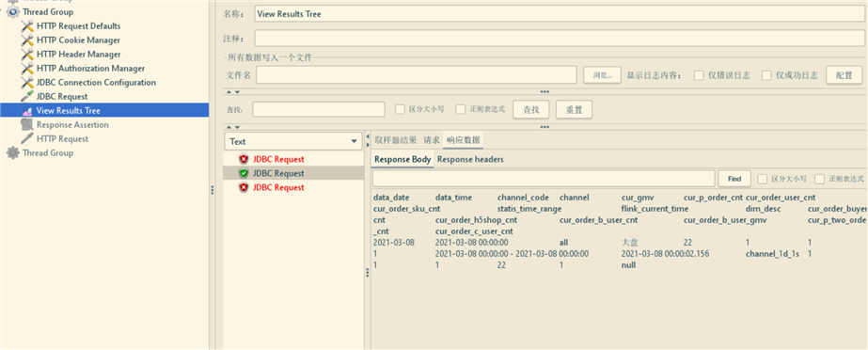Click the 浏览 browse button
Screen dimensions: 868x350
point(602,74)
